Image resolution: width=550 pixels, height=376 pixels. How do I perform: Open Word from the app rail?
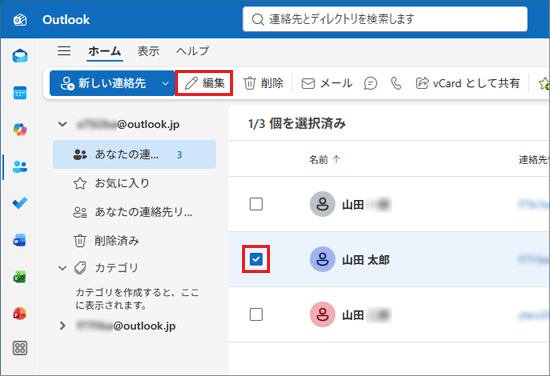point(20,240)
